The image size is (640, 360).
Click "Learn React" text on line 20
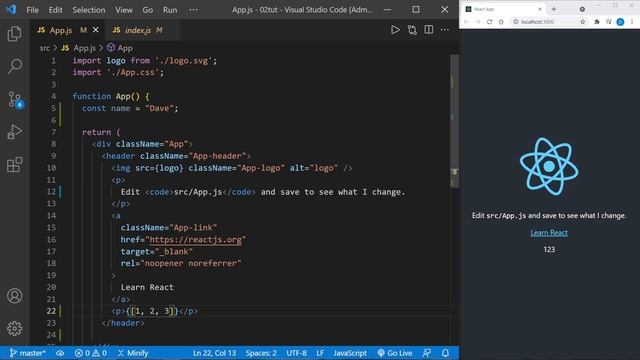click(x=147, y=287)
